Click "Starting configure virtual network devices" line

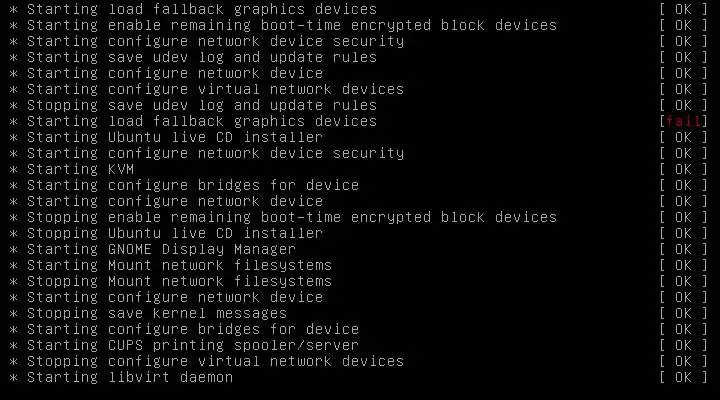pyautogui.click(x=215, y=89)
